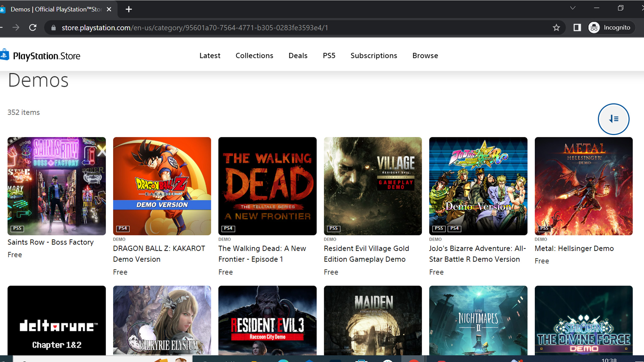Click the PS5 badge on Saints Row

point(17,228)
